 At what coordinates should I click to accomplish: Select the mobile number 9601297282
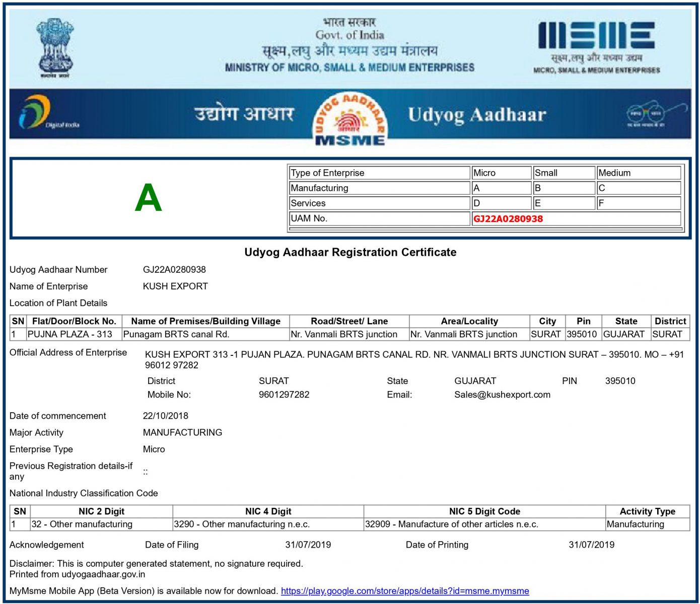click(284, 395)
